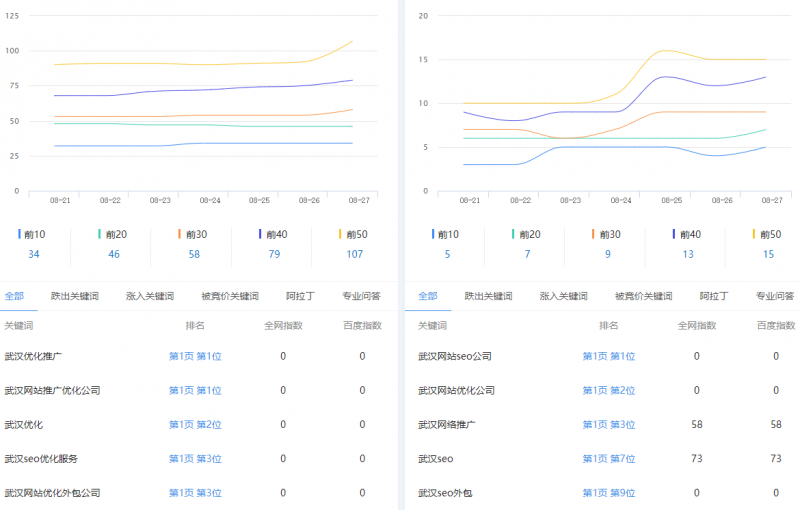Image resolution: width=800 pixels, height=510 pixels.
Task: Toggle the 前10 legend in left chart
Action: click(x=33, y=234)
